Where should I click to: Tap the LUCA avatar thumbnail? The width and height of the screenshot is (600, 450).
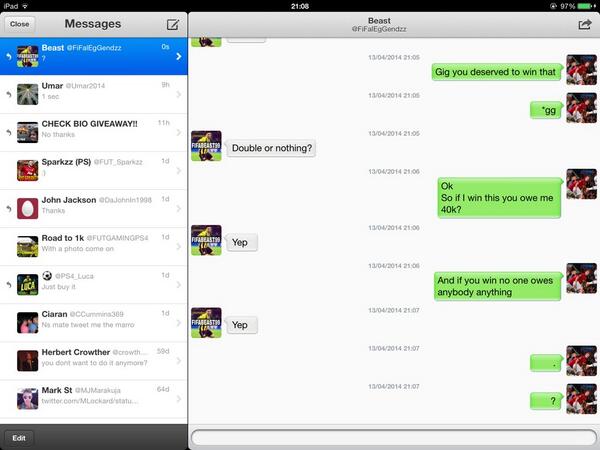tap(28, 285)
